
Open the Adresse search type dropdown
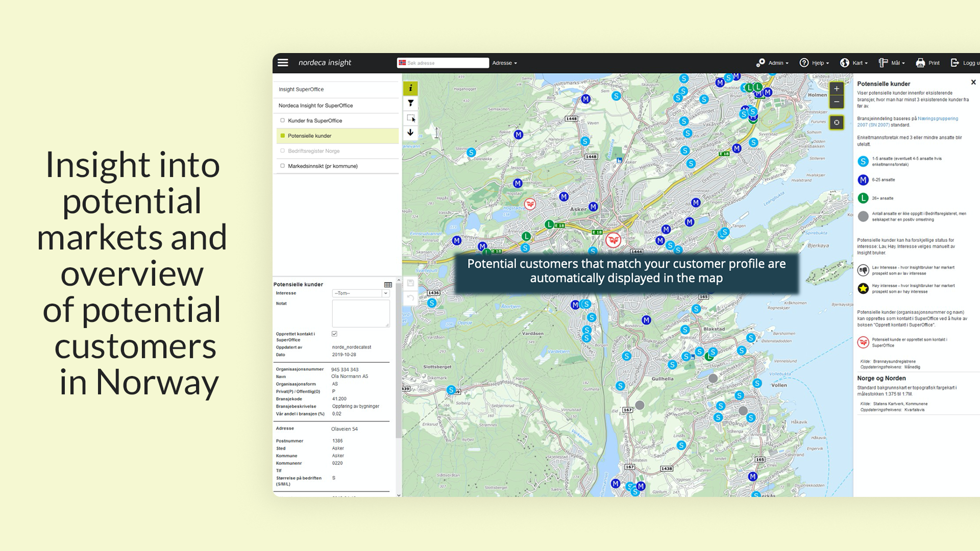(504, 63)
